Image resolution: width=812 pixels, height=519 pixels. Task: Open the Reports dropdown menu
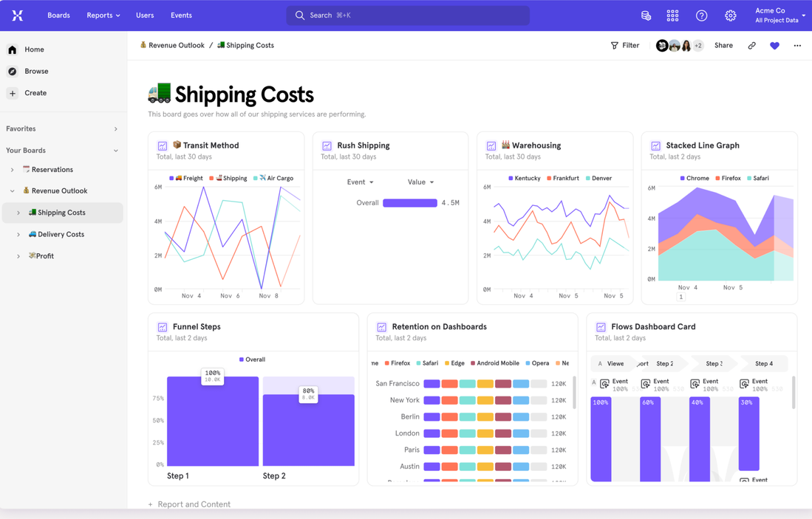pos(103,16)
